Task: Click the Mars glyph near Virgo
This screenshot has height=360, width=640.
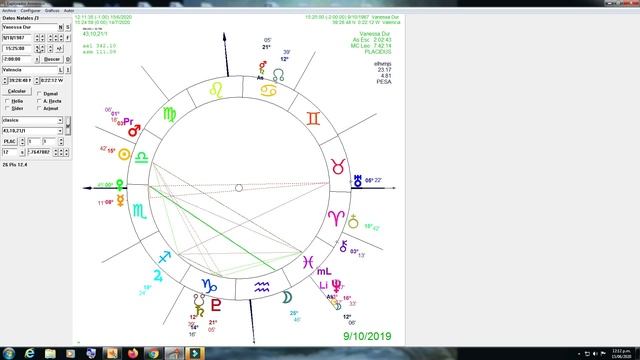Action: pos(134,131)
